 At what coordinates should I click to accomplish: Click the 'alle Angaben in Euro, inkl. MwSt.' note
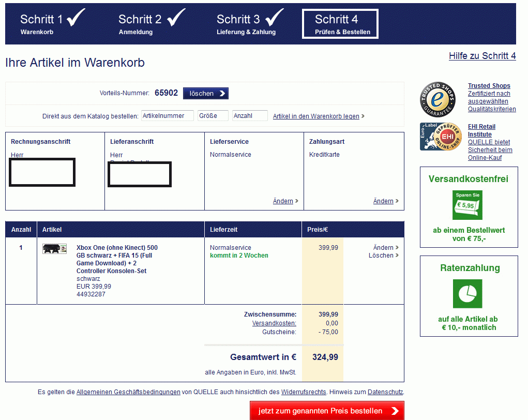[x=250, y=372]
